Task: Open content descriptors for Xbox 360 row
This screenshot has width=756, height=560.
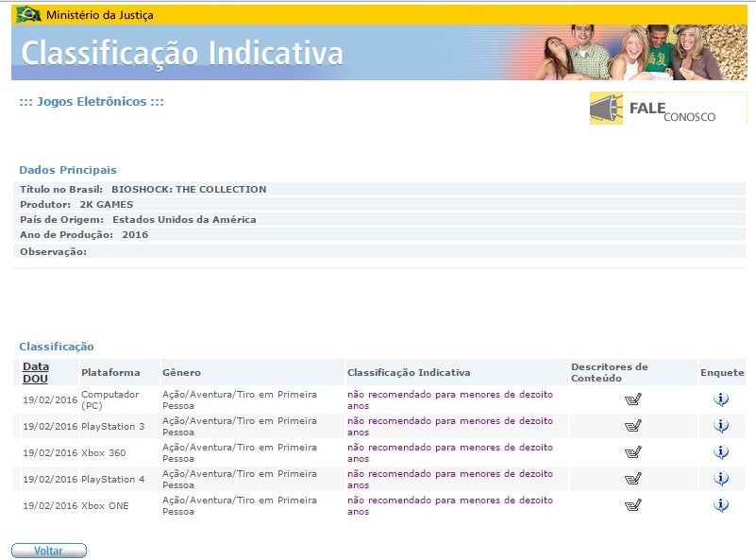Action: (632, 452)
